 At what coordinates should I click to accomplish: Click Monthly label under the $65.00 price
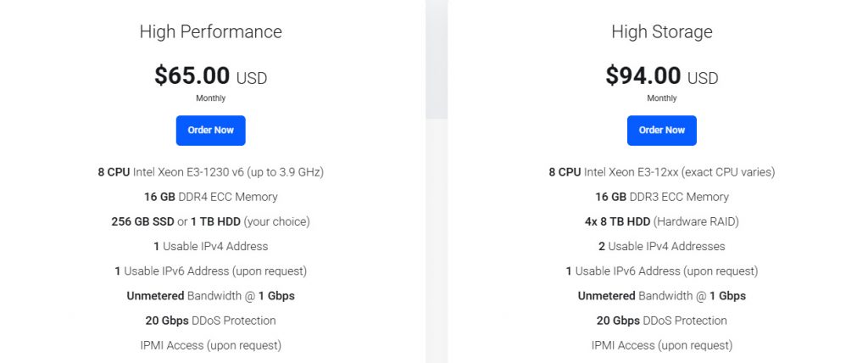coord(210,98)
